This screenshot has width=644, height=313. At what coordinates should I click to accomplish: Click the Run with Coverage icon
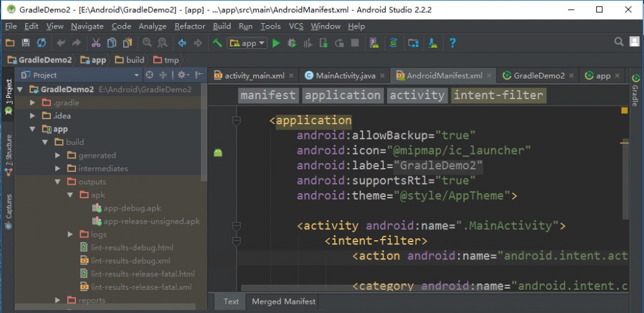point(308,43)
